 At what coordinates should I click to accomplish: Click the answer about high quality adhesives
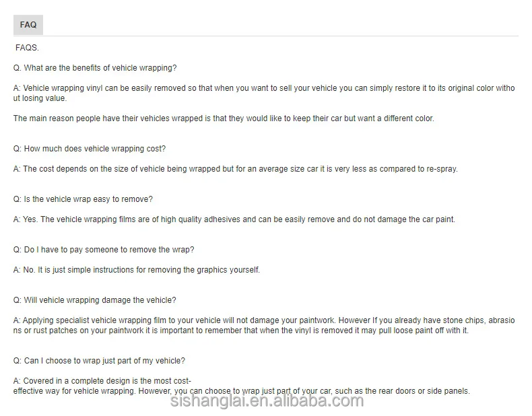234,219
